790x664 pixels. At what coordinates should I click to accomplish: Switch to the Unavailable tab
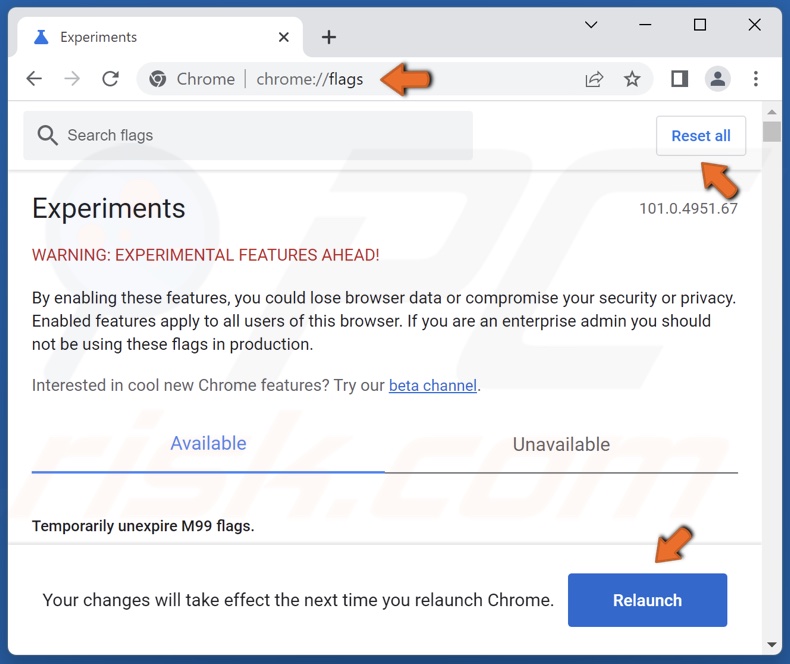(561, 445)
